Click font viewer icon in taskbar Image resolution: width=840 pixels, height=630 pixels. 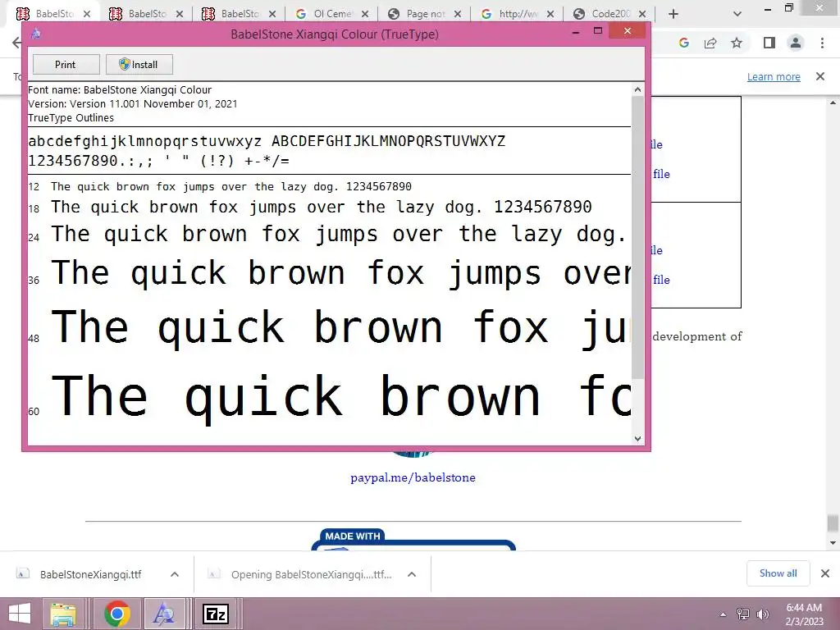pos(163,614)
